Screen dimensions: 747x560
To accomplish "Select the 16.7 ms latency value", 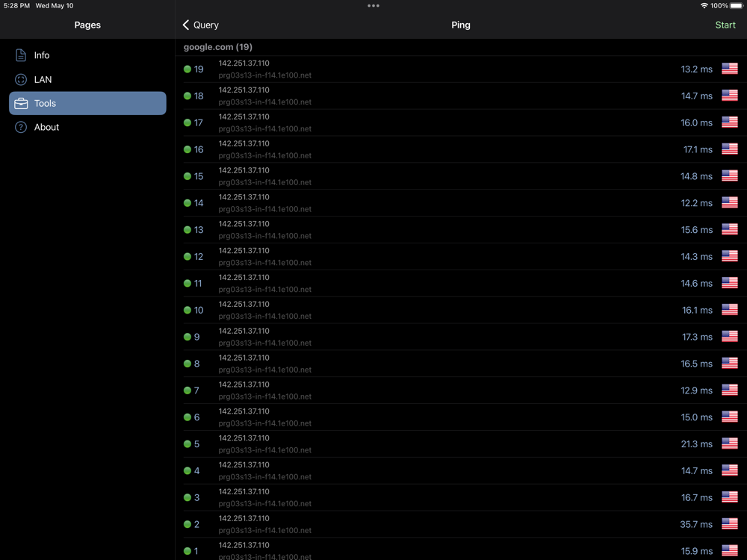I will (696, 497).
